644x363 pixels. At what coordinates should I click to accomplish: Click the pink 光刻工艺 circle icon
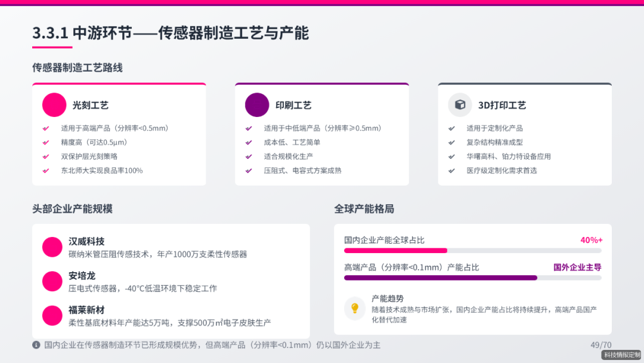(54, 104)
